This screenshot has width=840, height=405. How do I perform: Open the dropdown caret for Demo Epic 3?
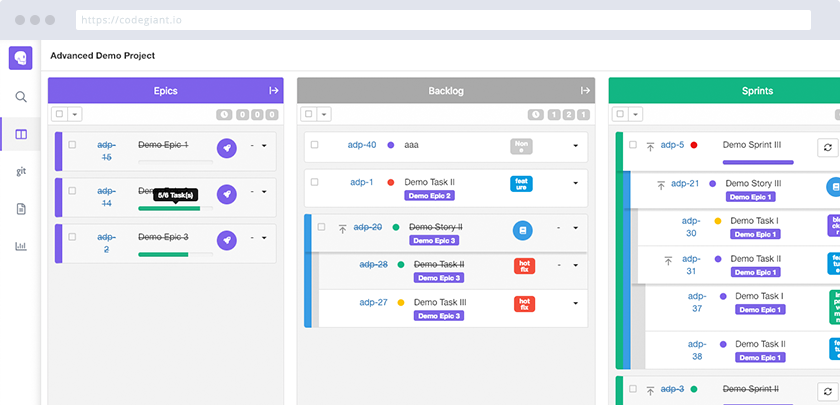[x=264, y=238]
